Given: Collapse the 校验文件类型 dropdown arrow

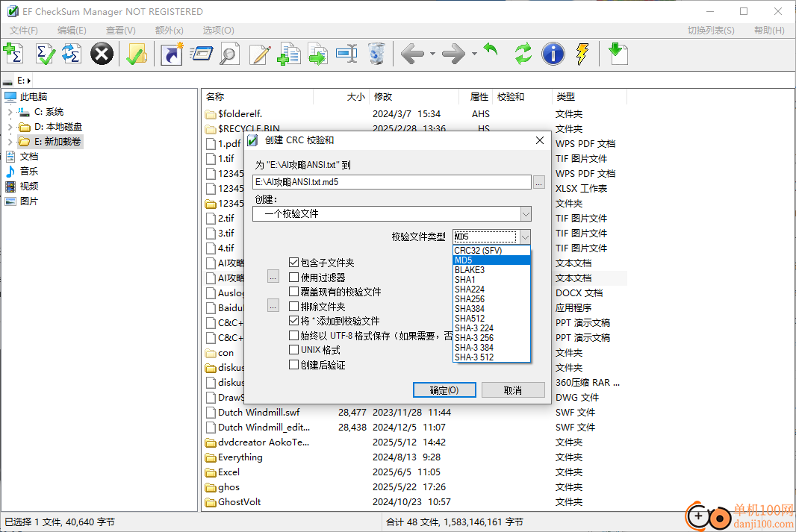Looking at the screenshot, I should (525, 237).
